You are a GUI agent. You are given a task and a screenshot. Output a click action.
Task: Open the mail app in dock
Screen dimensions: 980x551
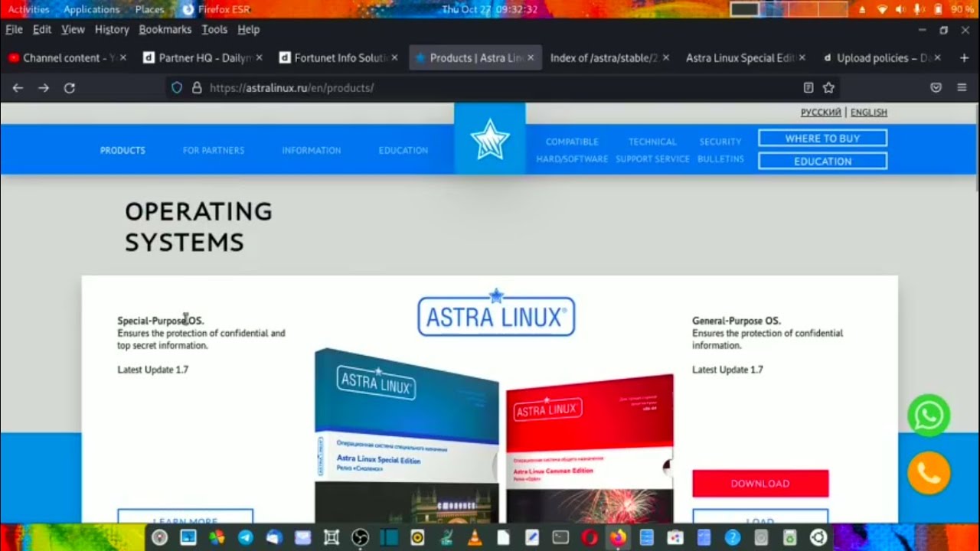pos(302,538)
